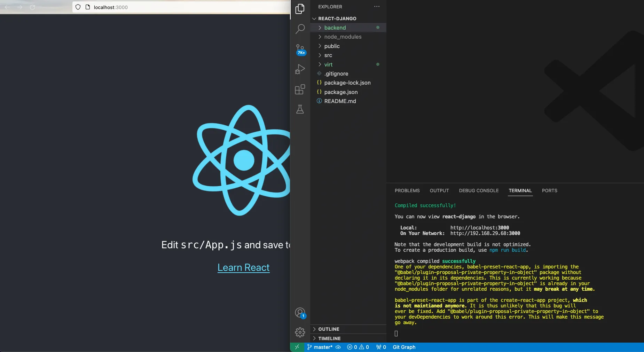644x352 pixels.
Task: Click the network URL http://192.168.29.68:3000
Action: tap(485, 233)
